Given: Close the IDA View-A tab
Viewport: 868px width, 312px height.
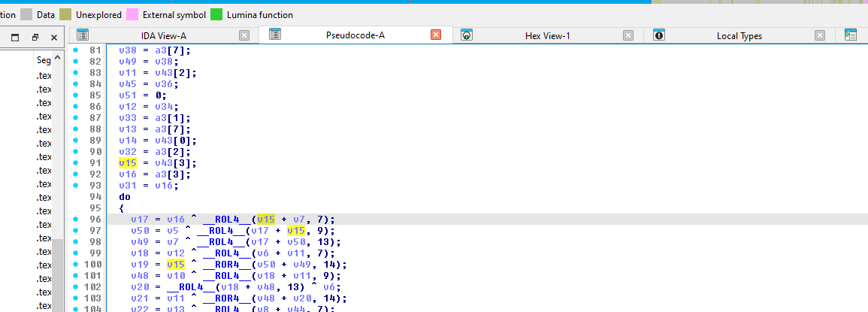Looking at the screenshot, I should pos(244,35).
